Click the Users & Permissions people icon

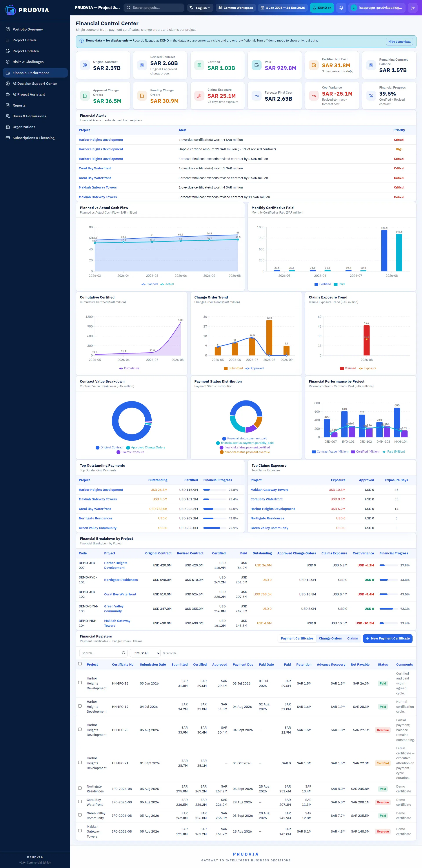(8, 116)
